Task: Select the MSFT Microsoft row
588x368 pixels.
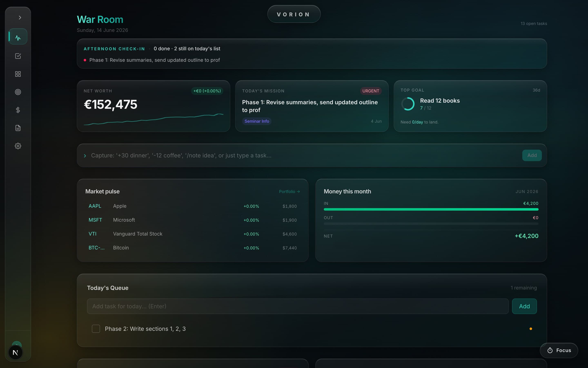Action: (x=193, y=220)
